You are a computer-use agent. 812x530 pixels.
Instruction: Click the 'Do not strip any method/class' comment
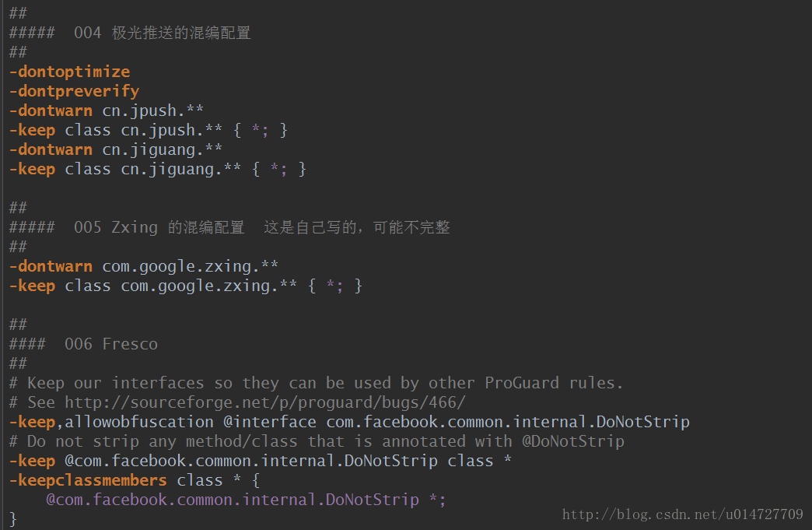pyautogui.click(x=317, y=441)
